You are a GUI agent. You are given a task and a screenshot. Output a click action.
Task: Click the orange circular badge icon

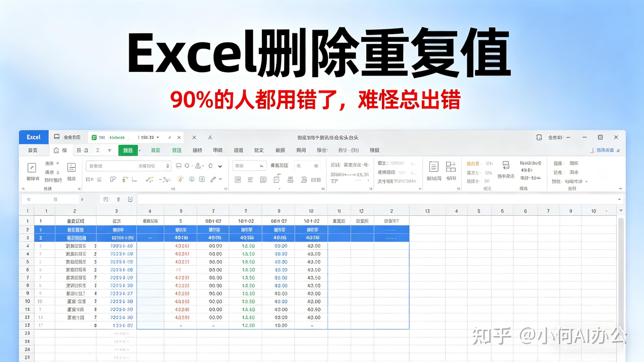tap(180, 179)
